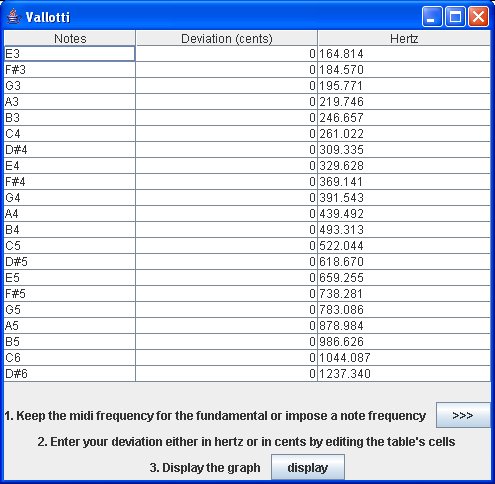The width and height of the screenshot is (495, 484).
Task: Select the Notes column header
Action: pos(70,38)
